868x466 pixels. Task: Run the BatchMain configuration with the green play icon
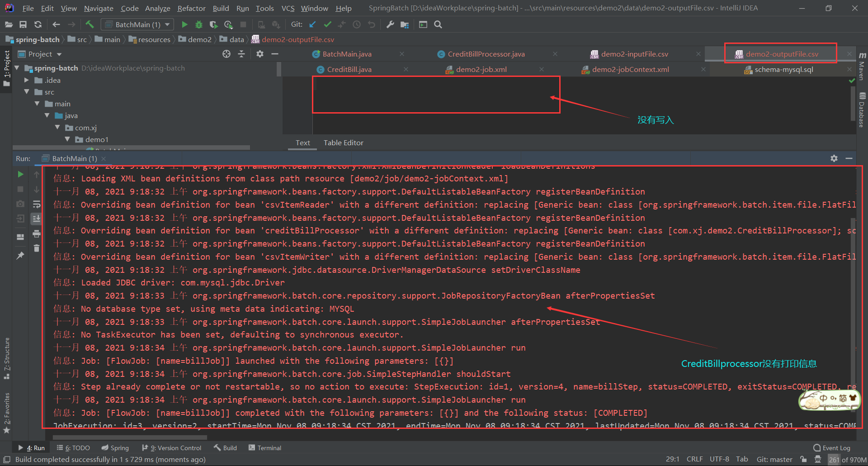(x=184, y=24)
